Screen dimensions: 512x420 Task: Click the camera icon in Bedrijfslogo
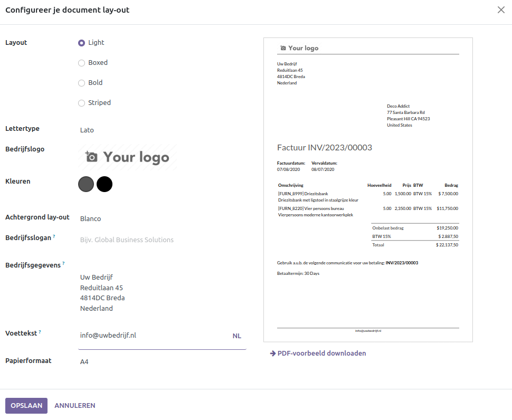coord(91,157)
